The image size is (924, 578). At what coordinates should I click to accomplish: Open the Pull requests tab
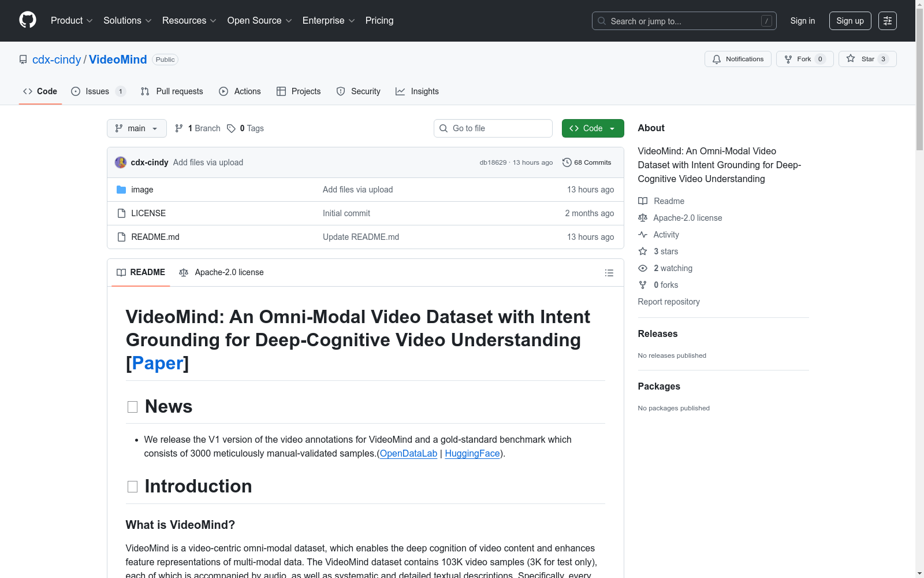(x=172, y=91)
